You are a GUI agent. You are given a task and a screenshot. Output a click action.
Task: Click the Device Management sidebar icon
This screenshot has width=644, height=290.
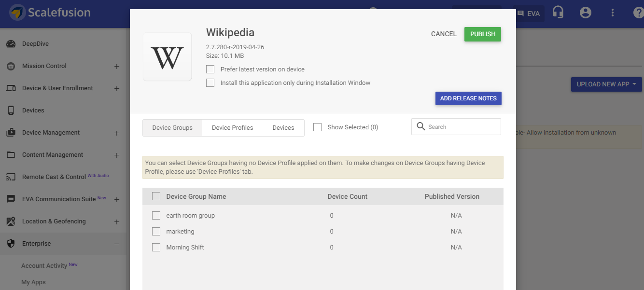(11, 133)
